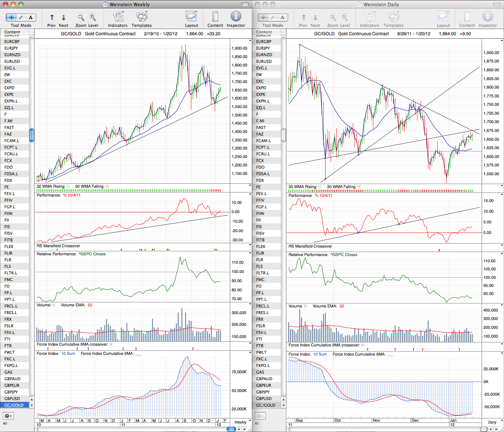Viewport: 504px width, 432px height.
Task: Click Prev arrow icon in Weinstein Daily toolbar
Action: tap(304, 17)
